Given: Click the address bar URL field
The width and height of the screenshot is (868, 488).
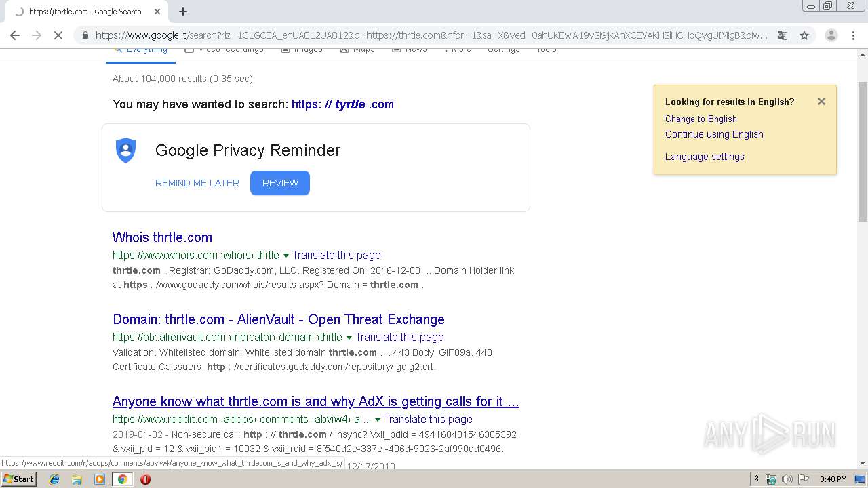Looking at the screenshot, I should coord(431,35).
